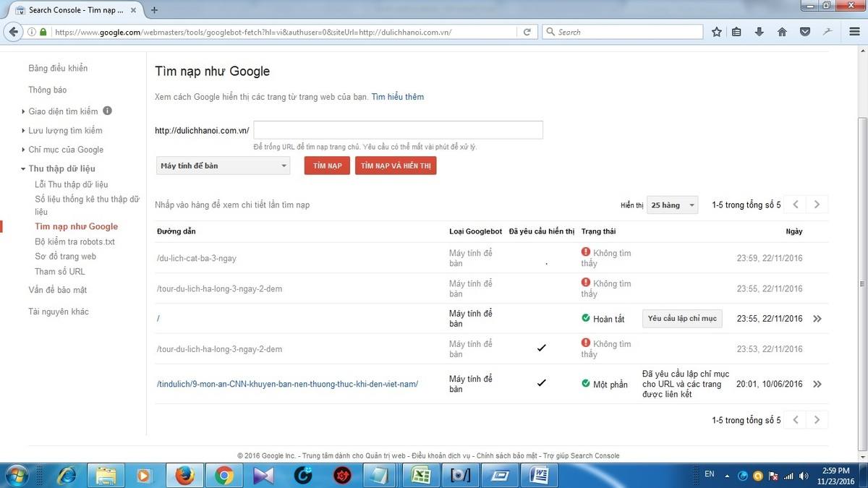Open Bảng điều khiển in the sidebar
The height and width of the screenshot is (488, 868).
pyautogui.click(x=58, y=68)
